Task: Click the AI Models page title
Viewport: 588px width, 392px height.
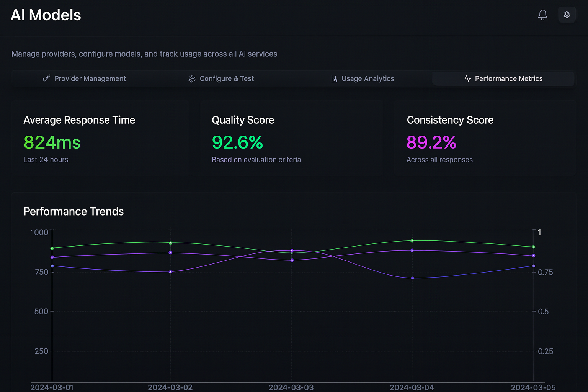Action: click(x=46, y=15)
